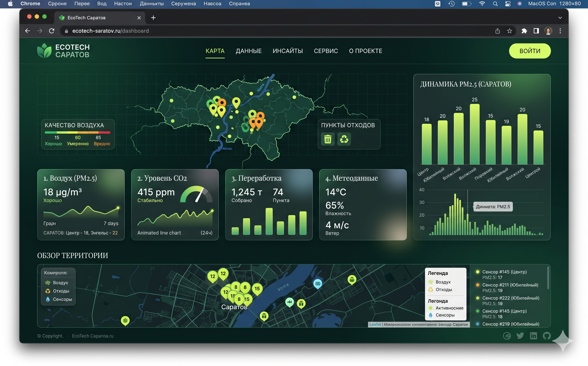Click the waste bin marker below Саратов label
The image size is (588, 366).
pos(264,316)
